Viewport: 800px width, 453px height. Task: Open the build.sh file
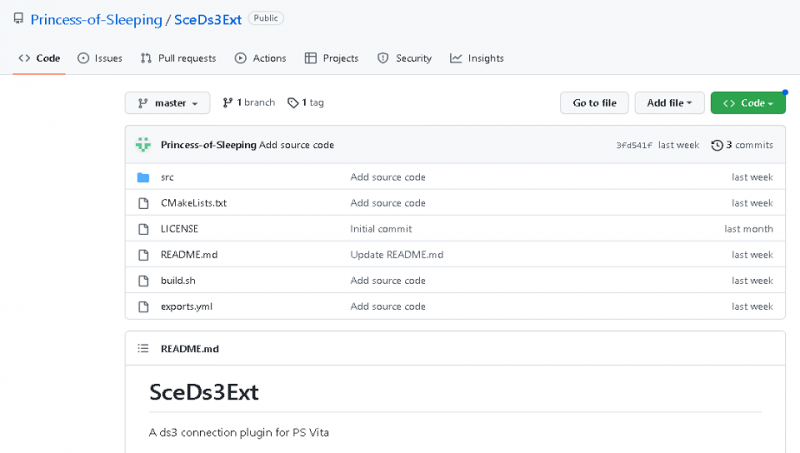point(178,281)
